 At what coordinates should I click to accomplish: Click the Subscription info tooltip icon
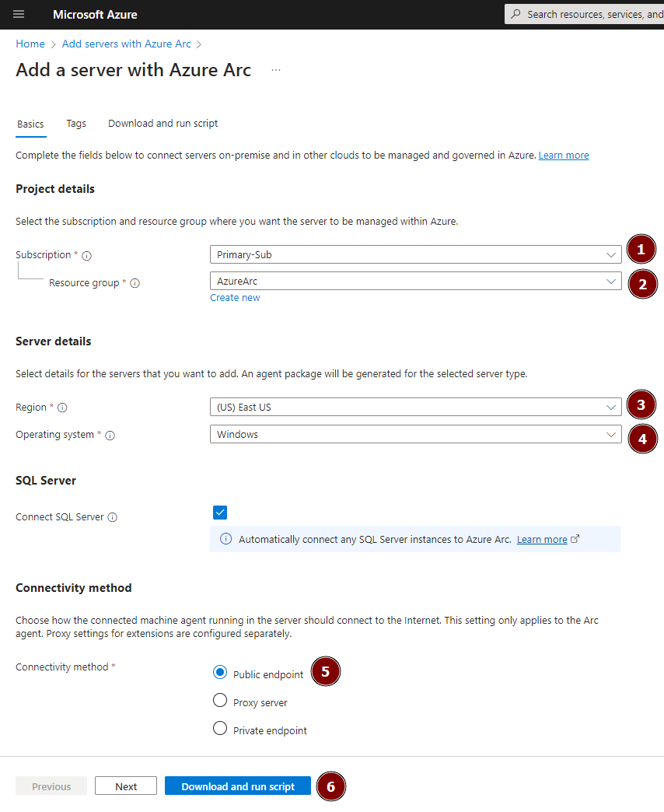(86, 254)
